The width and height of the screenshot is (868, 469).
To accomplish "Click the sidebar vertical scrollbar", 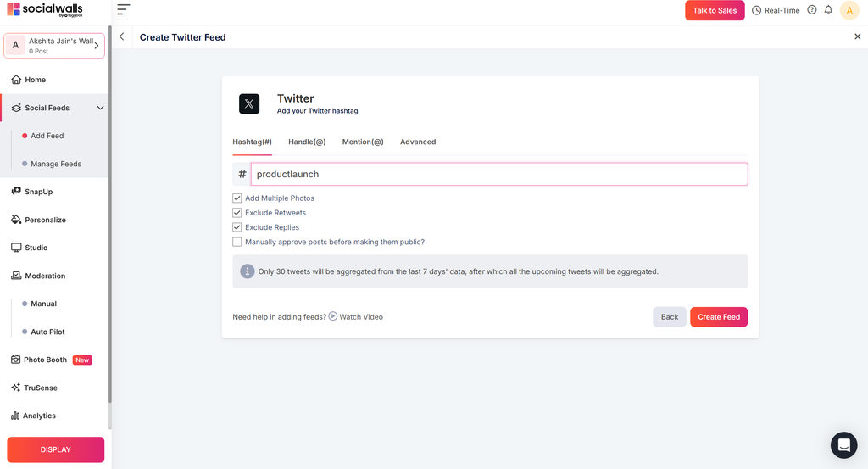I will click(x=110, y=214).
